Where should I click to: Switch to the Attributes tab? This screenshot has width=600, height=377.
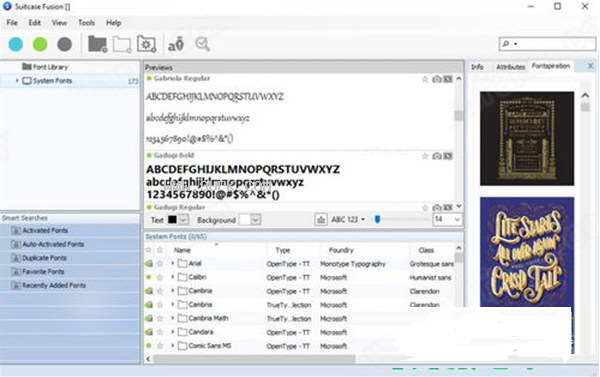(510, 67)
